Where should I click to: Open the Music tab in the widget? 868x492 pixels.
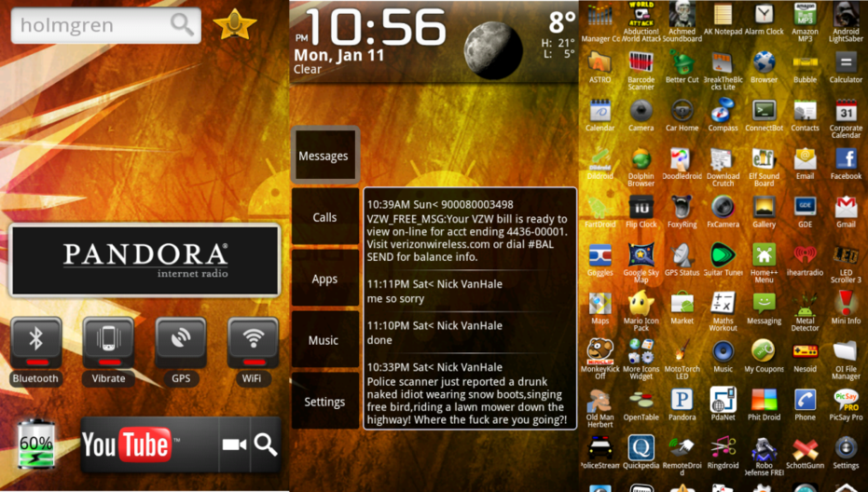(x=324, y=340)
